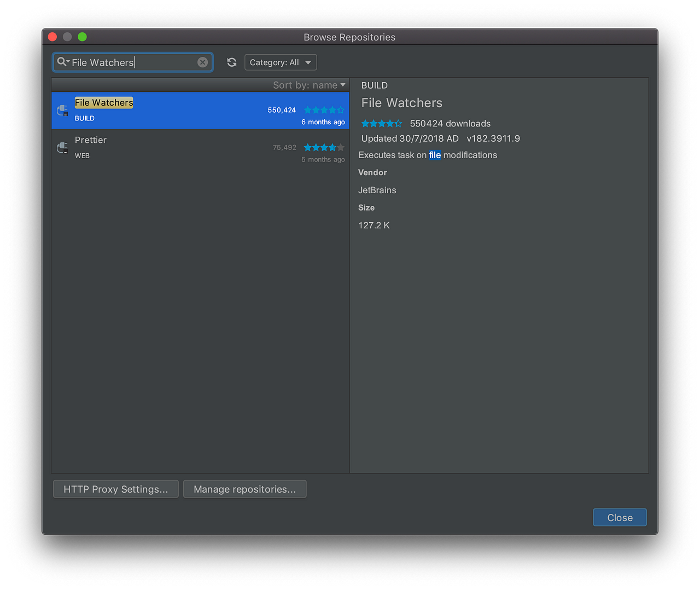This screenshot has width=700, height=590.
Task: Click the Browse Repositories window title
Action: (349, 37)
